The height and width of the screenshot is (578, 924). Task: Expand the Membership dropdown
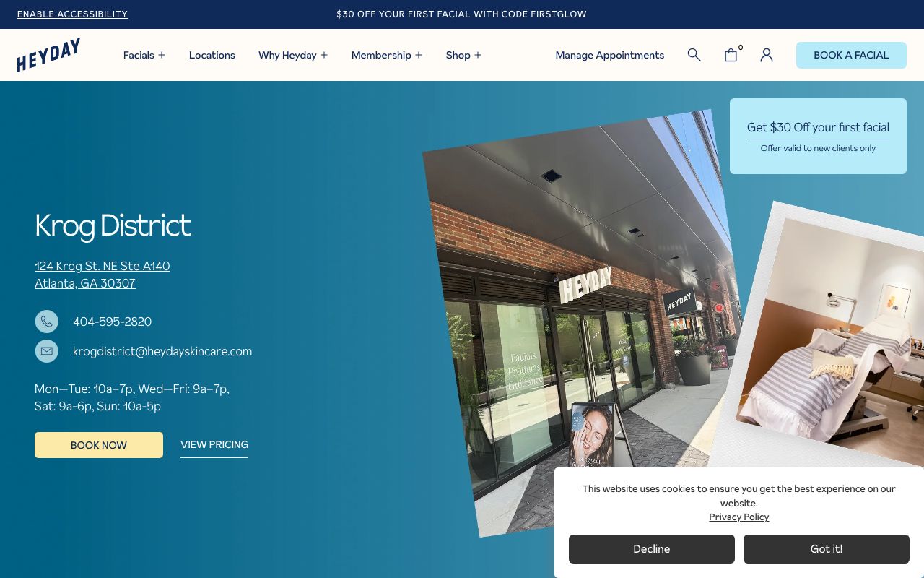[419, 55]
